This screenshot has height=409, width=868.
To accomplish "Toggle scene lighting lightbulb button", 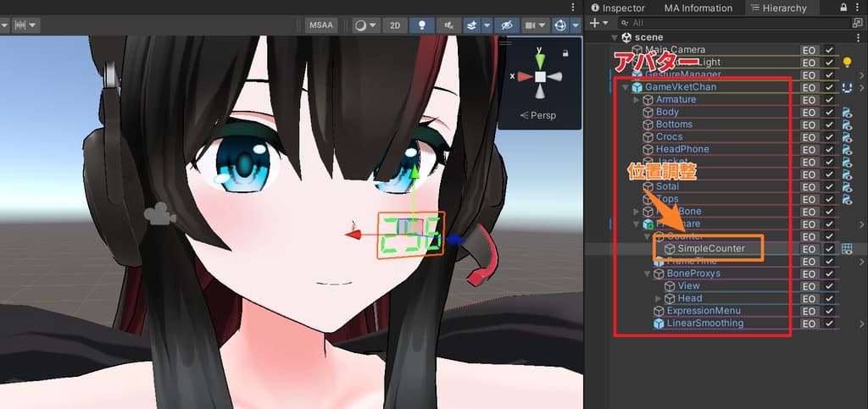I will (x=422, y=25).
